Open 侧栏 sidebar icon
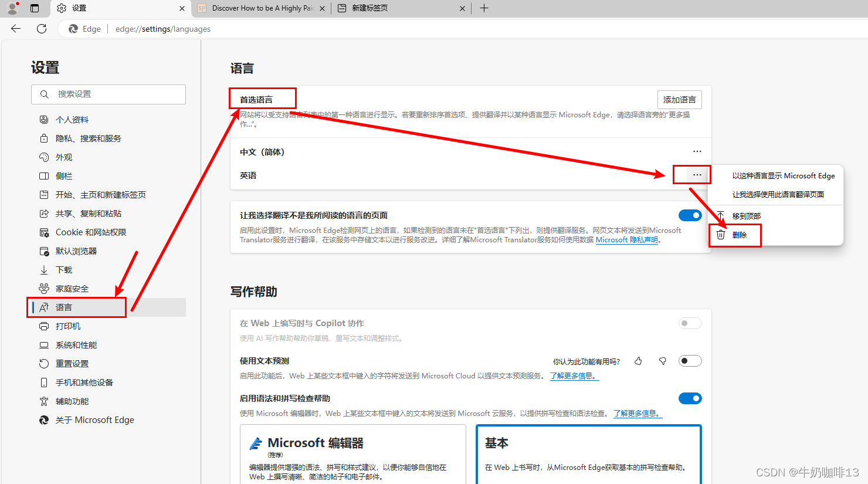Screen dimensions: 868x484 (x=44, y=176)
